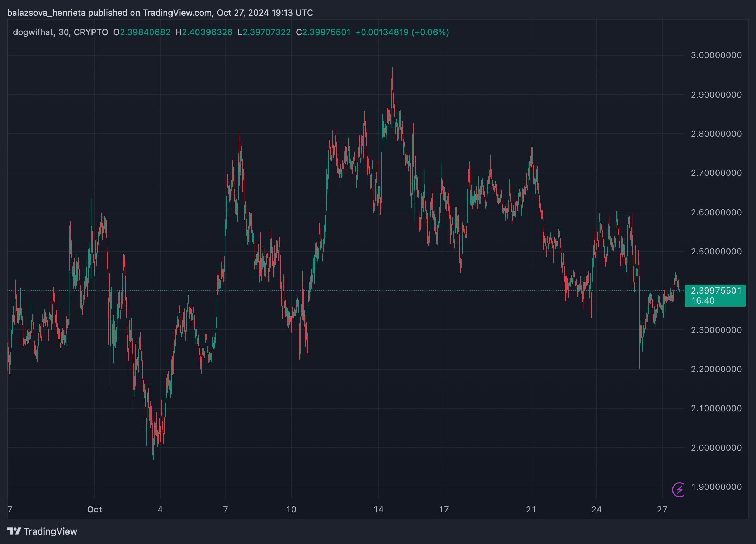
Task: Click the purple lightning bolt icon
Action: 679,489
